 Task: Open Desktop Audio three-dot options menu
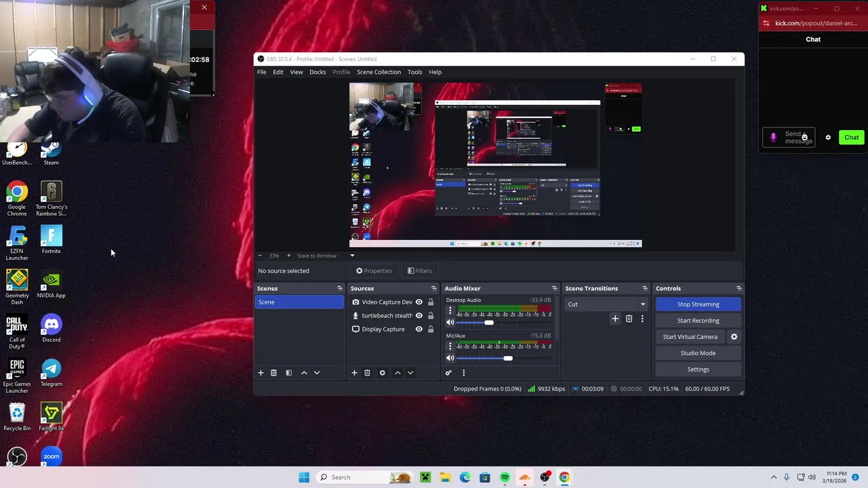(450, 310)
